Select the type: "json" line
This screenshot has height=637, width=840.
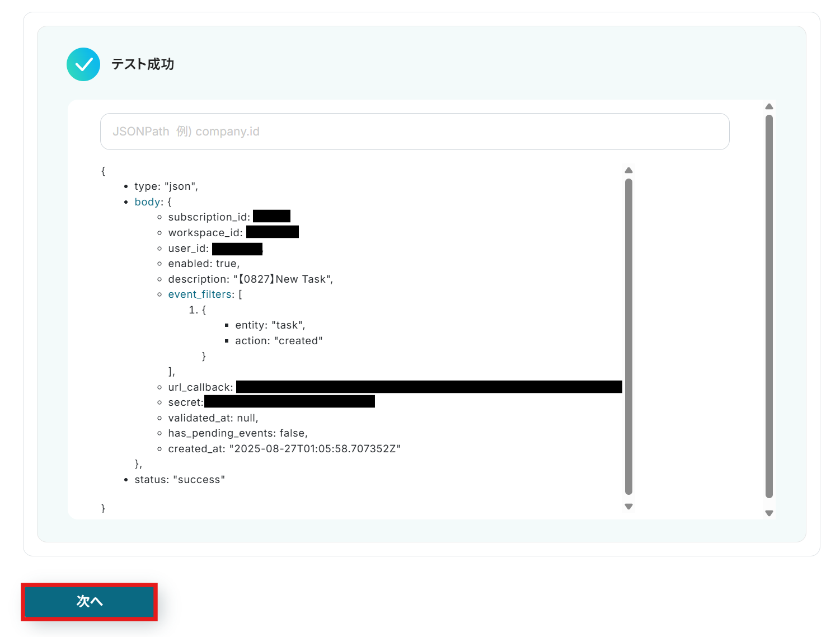pos(166,186)
